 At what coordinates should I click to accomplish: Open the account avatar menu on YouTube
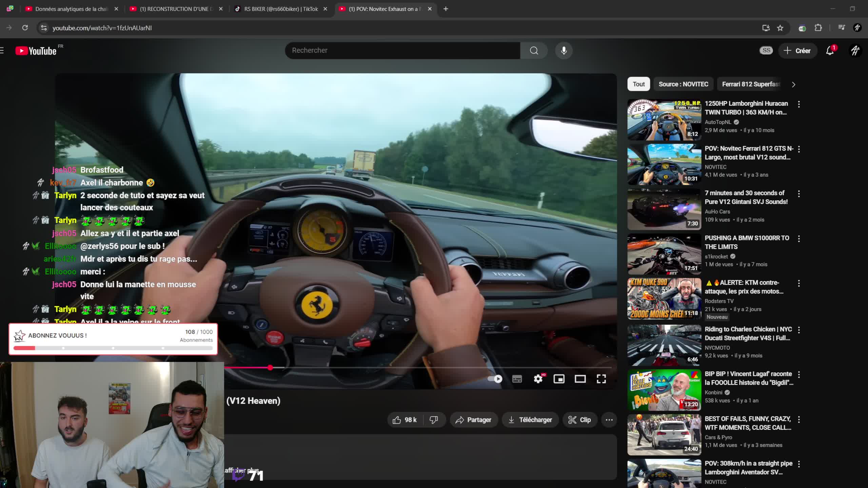coord(855,50)
